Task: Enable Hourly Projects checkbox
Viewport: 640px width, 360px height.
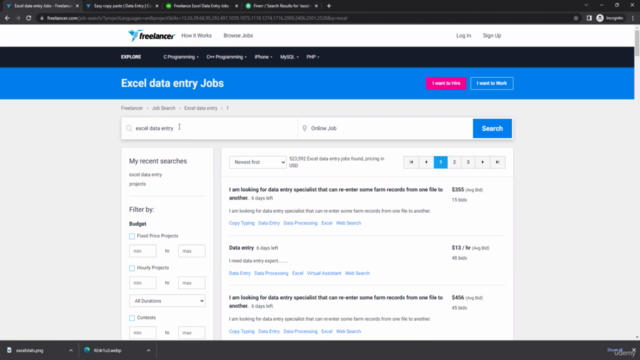Action: tap(132, 268)
